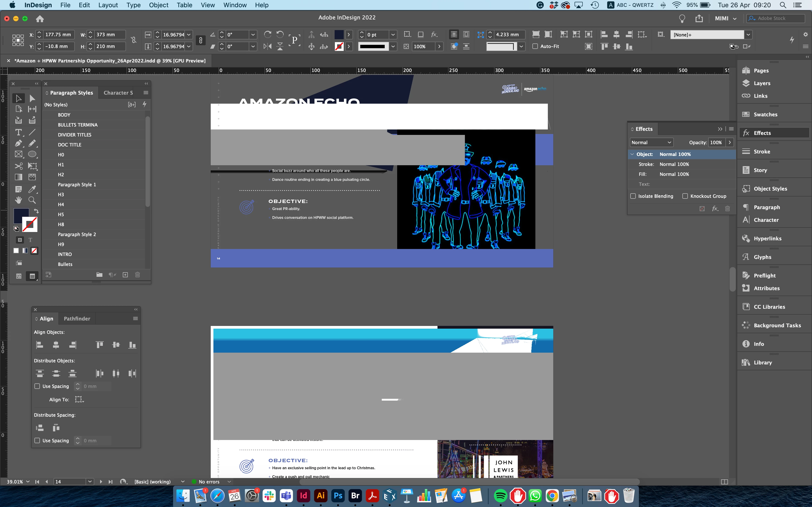Pick the Scissors tool
This screenshot has width=812, height=507.
(18, 166)
